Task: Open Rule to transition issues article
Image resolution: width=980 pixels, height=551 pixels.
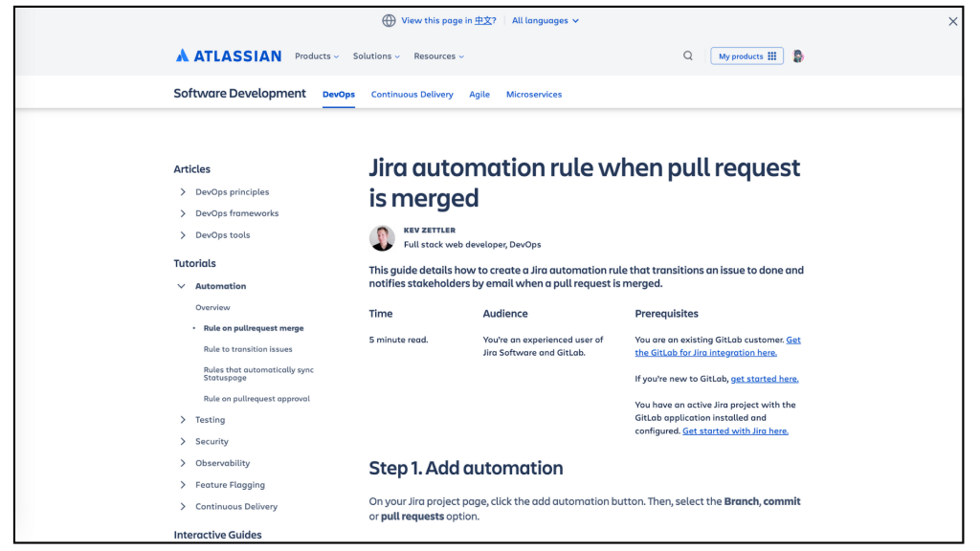Action: [248, 349]
